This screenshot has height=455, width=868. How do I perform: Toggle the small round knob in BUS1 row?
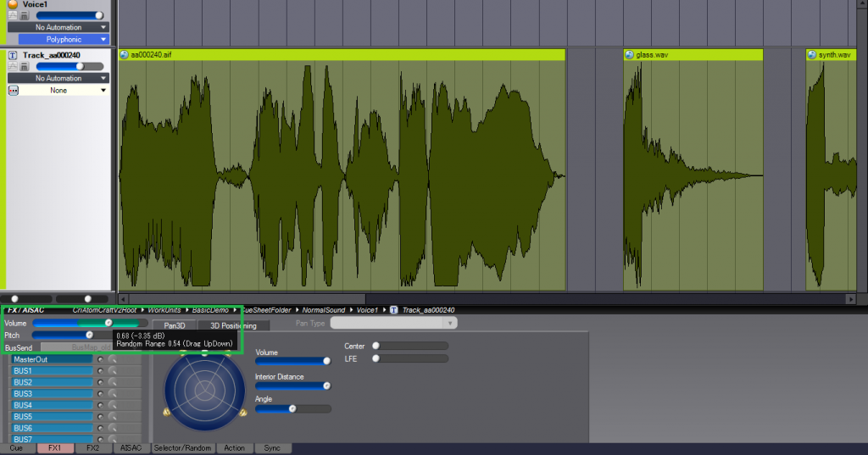[100, 371]
